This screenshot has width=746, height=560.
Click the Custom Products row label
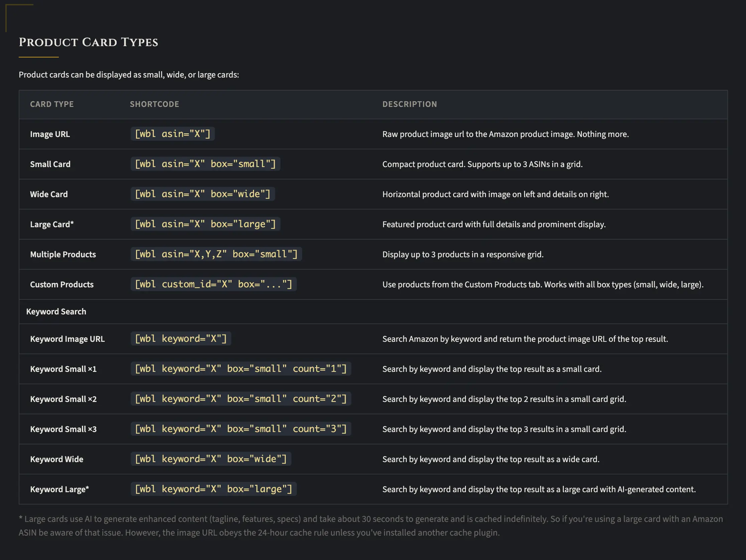(62, 285)
